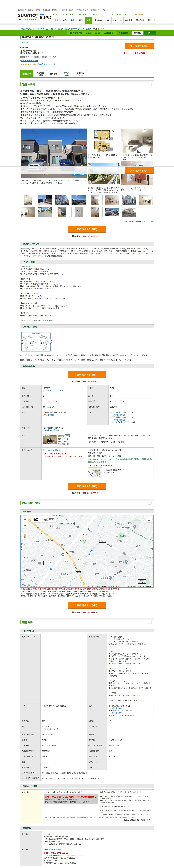The width and height of the screenshot is (174, 868).
Task: Collapse the 物件概要 section
Action: click(149, 622)
